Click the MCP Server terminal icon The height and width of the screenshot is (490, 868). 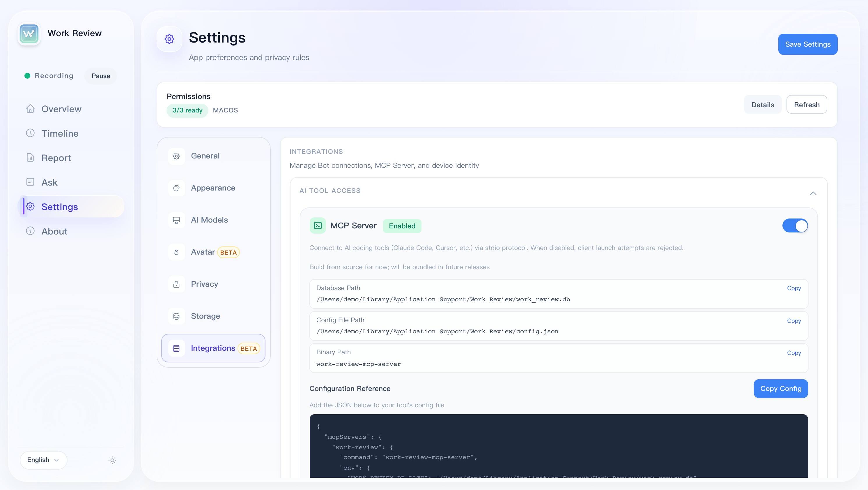317,225
